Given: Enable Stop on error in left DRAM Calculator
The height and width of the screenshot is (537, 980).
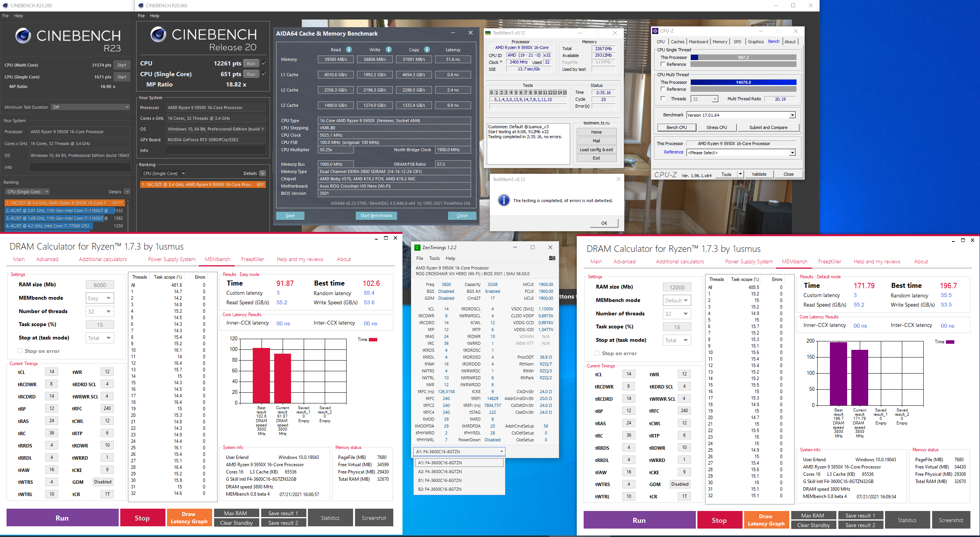Looking at the screenshot, I should (20, 351).
